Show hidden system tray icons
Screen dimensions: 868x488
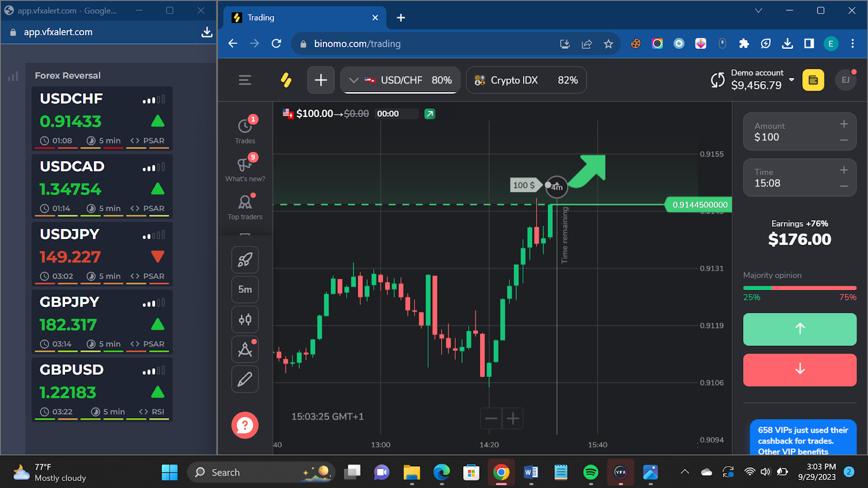coord(685,472)
